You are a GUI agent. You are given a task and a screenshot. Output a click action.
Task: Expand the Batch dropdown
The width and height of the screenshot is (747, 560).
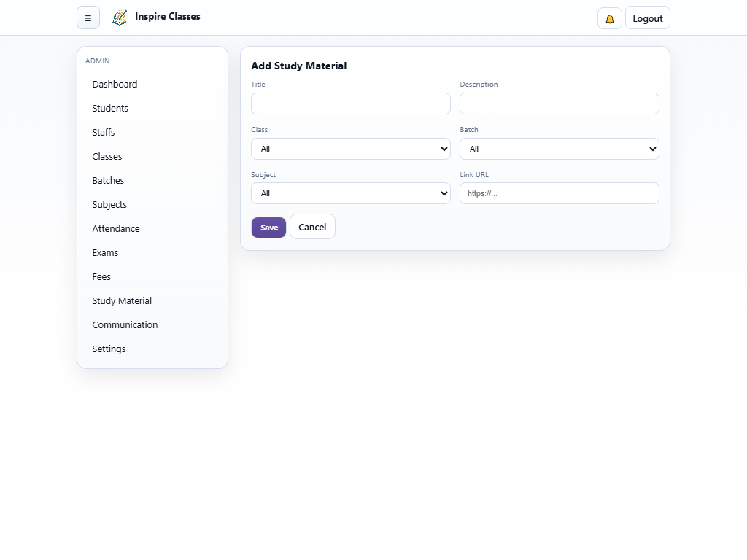(560, 149)
